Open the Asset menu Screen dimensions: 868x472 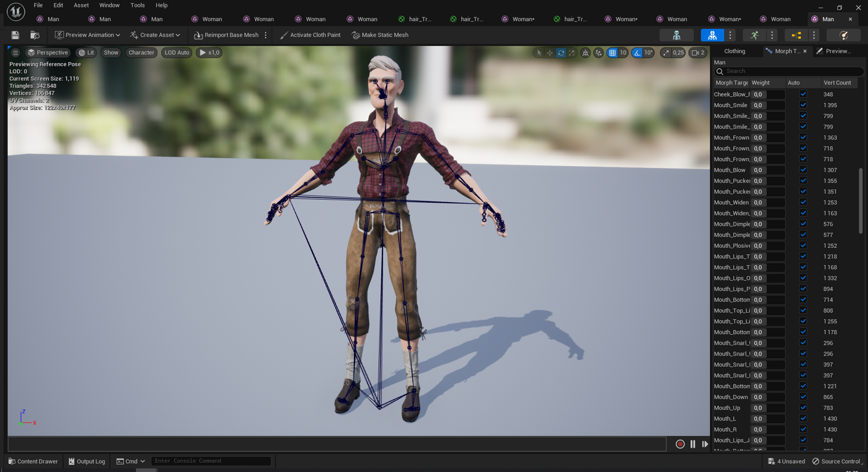[x=81, y=5]
